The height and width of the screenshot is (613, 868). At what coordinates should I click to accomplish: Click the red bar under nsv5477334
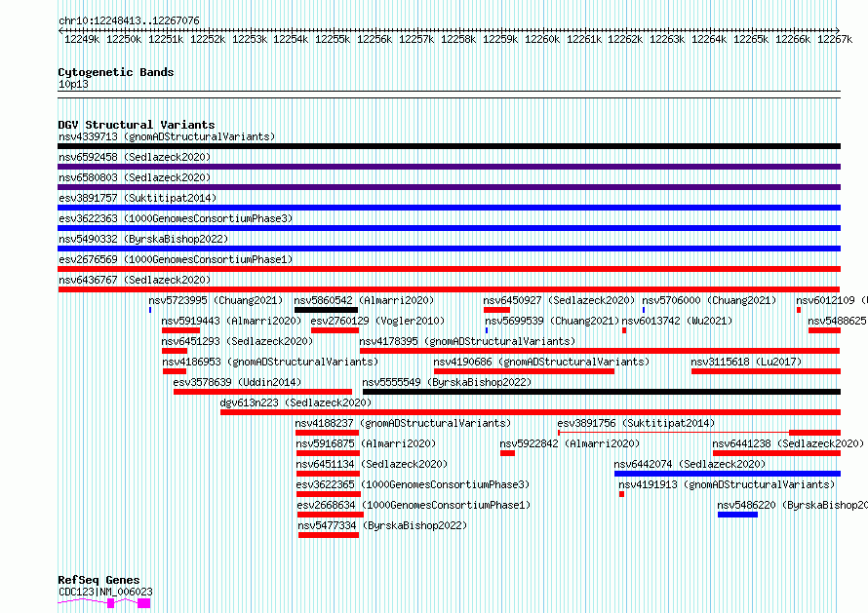click(329, 536)
